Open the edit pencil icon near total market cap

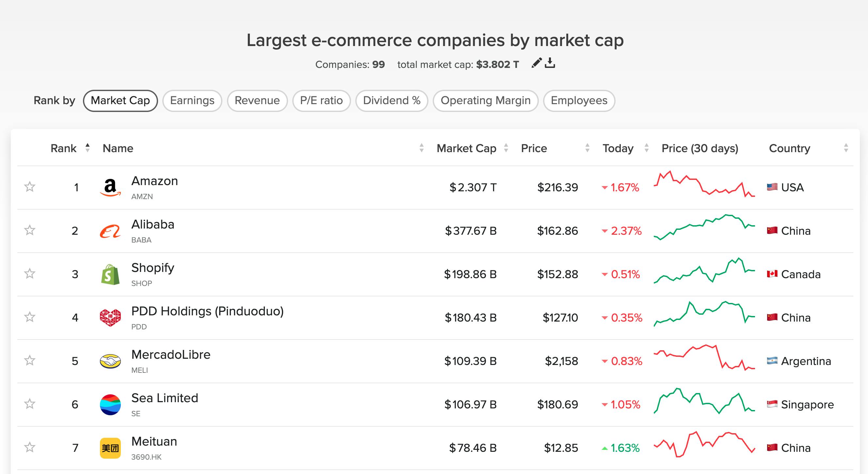537,63
